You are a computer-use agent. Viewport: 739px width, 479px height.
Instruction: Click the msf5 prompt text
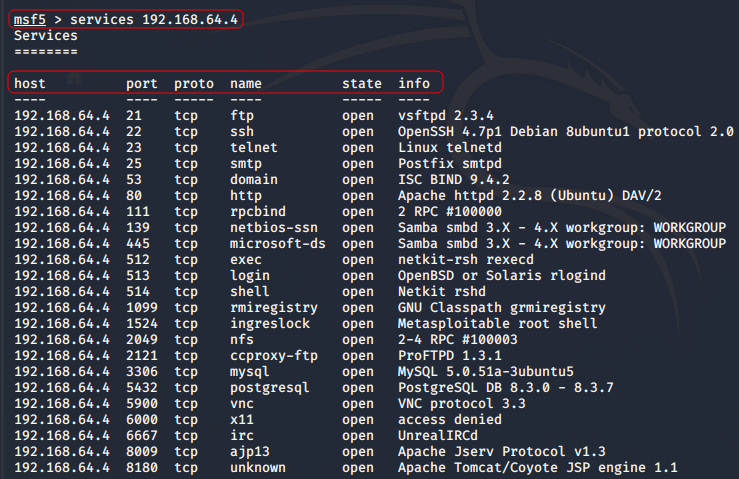(30, 20)
